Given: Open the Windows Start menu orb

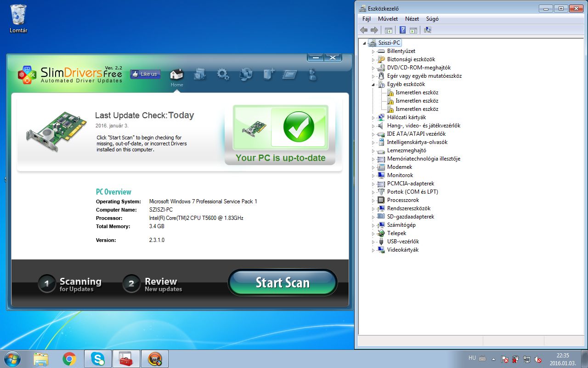Looking at the screenshot, I should 12,359.
